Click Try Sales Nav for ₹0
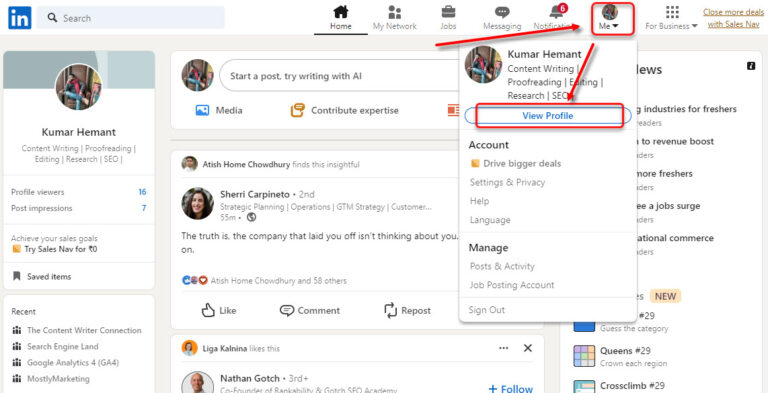 pos(55,249)
